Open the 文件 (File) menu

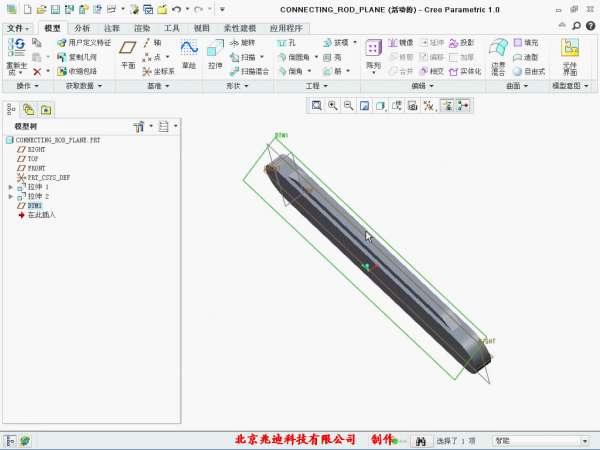point(18,28)
